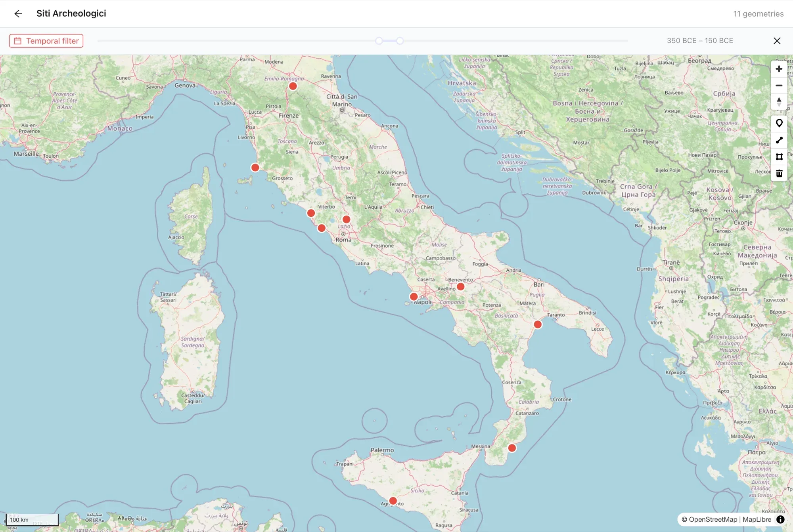Image resolution: width=793 pixels, height=532 pixels.
Task: Click the '350 BCE – 150 BCE' range label
Action: (x=700, y=41)
